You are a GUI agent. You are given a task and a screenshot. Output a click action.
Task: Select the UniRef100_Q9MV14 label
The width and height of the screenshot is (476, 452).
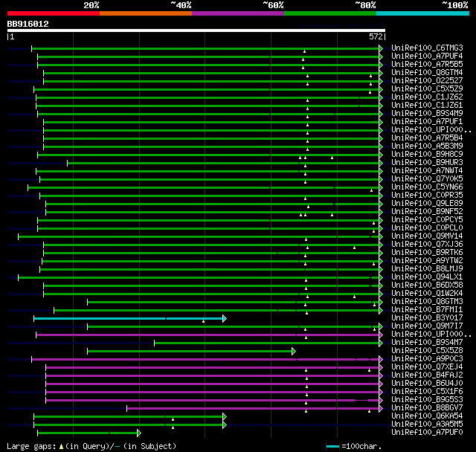[x=427, y=236]
